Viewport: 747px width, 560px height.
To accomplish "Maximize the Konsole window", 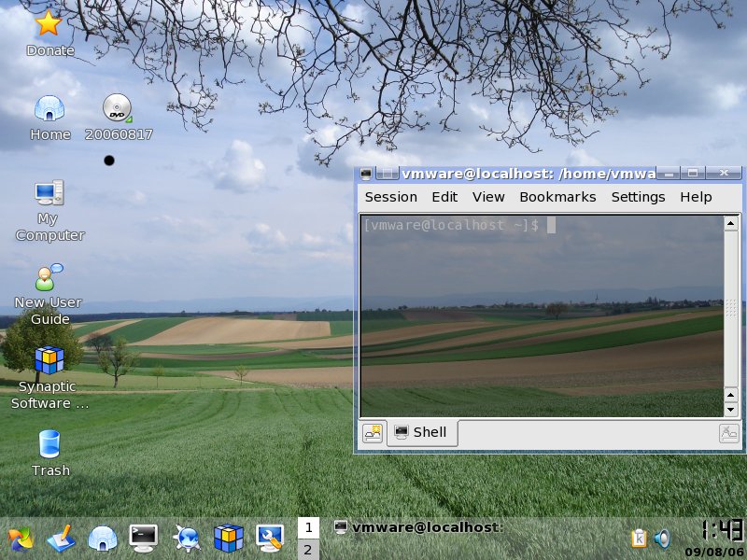I will (693, 174).
